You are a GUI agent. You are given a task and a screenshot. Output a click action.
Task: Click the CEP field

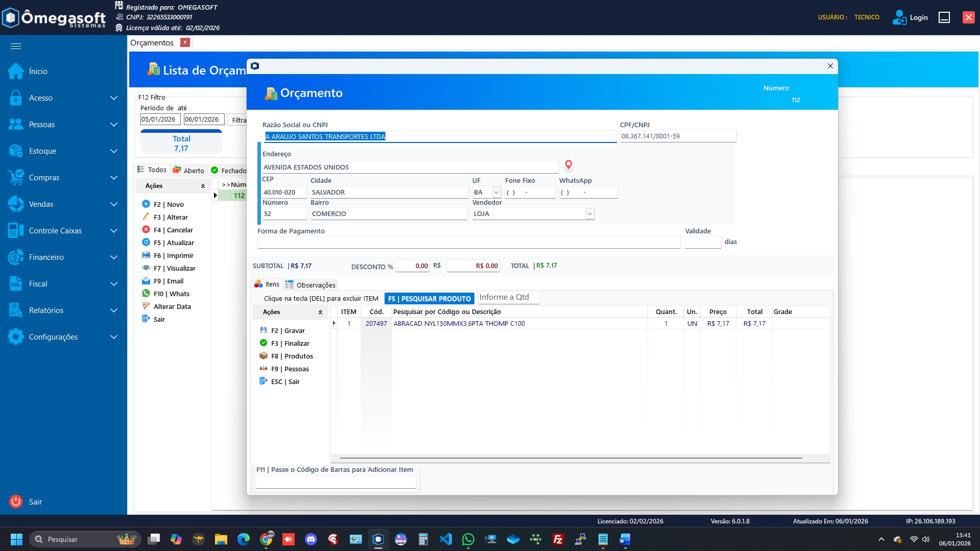[x=284, y=193]
